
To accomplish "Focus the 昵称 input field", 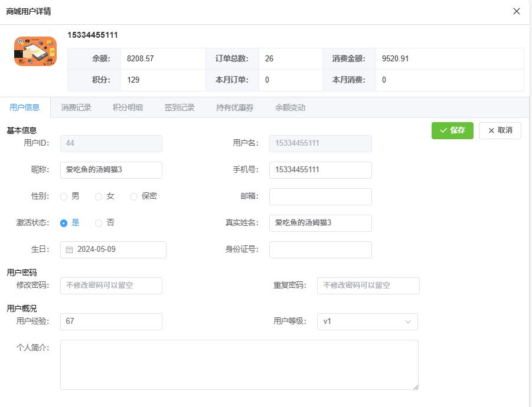I will pyautogui.click(x=111, y=170).
